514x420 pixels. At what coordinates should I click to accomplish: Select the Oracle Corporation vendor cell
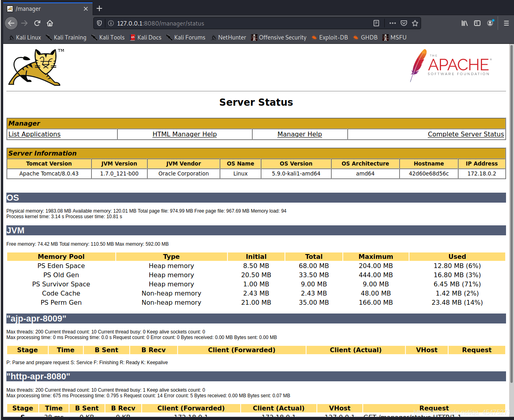click(x=184, y=174)
